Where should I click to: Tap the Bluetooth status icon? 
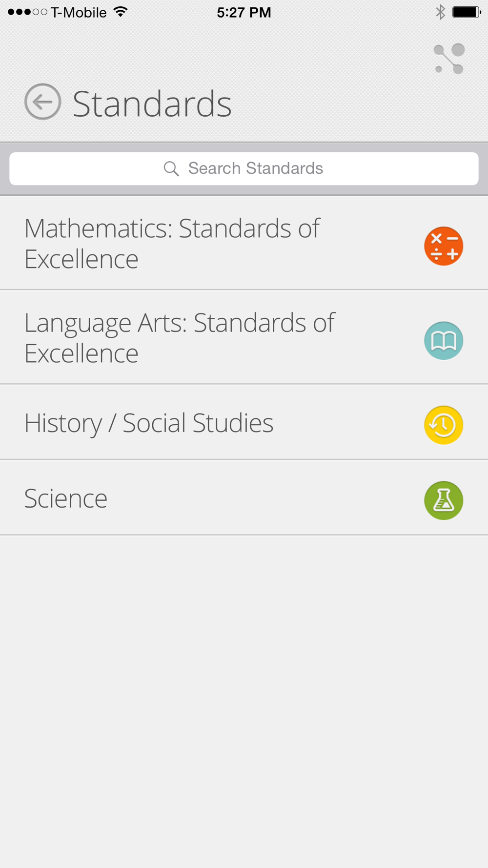(440, 12)
